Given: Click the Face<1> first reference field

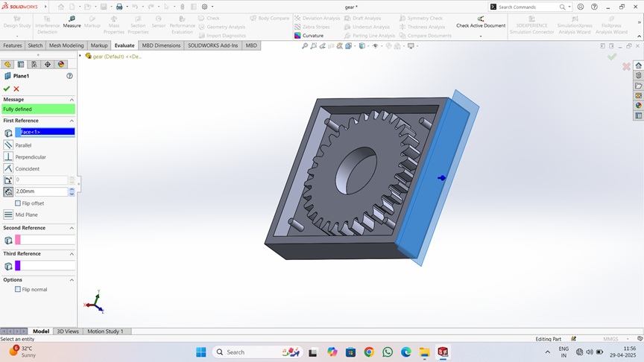Looking at the screenshot, I should tap(45, 132).
